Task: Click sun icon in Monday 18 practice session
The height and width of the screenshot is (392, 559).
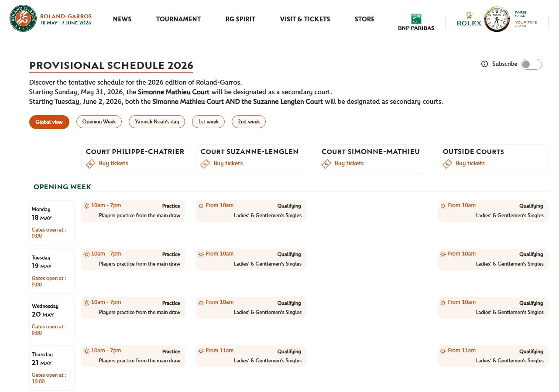Action: 86,206
